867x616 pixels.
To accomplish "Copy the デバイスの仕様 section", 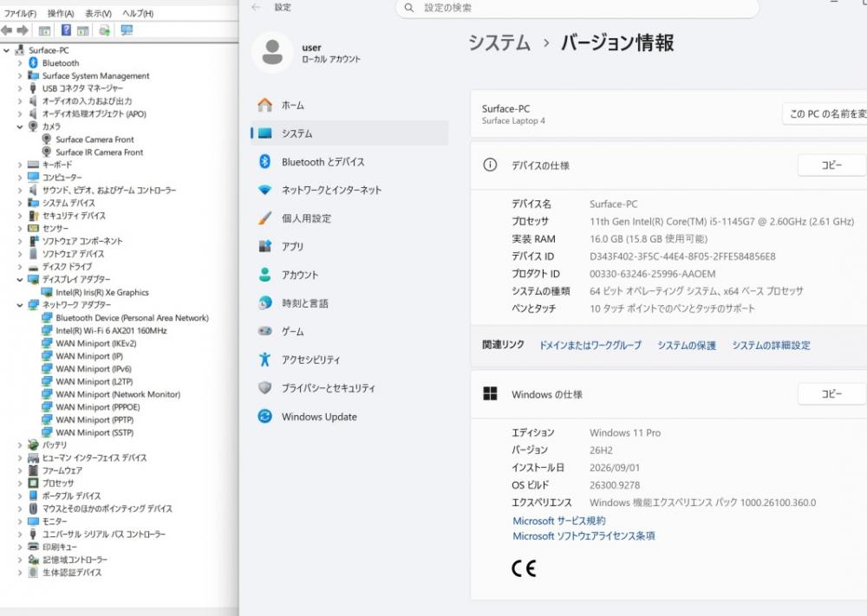I will [x=831, y=165].
